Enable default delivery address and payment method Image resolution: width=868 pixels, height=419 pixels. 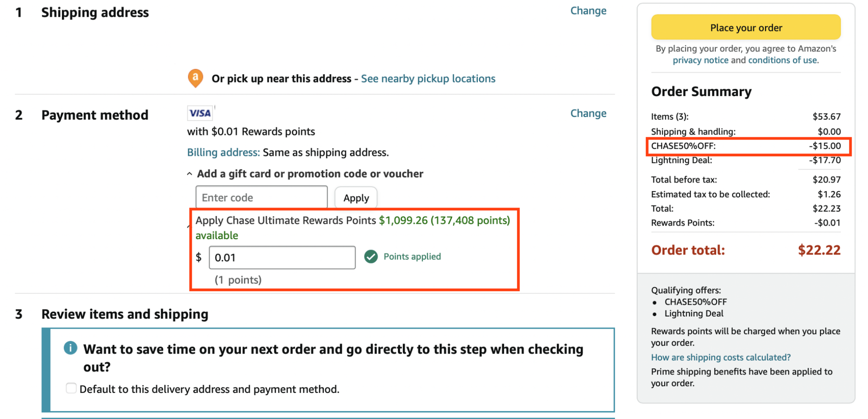click(71, 388)
